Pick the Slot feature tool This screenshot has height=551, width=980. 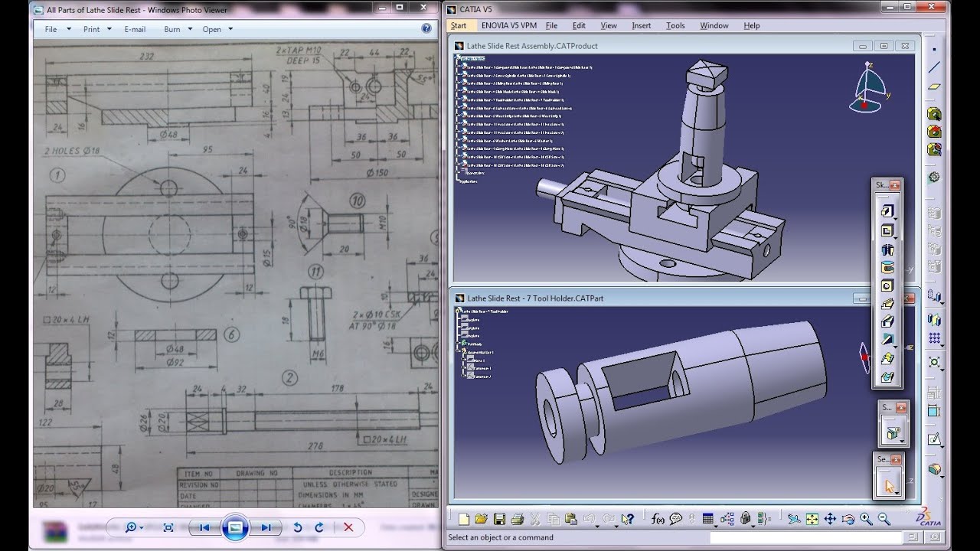[x=887, y=321]
